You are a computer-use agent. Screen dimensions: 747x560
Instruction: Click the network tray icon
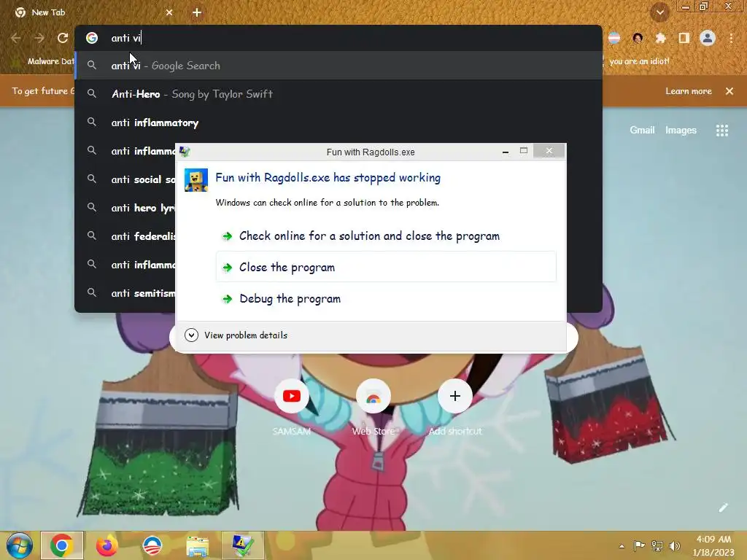[657, 545]
